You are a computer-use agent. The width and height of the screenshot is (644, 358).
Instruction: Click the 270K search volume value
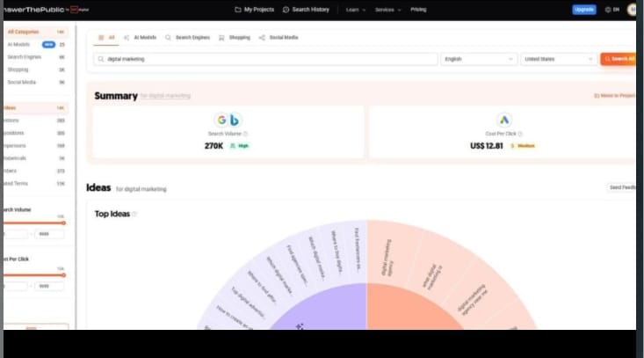213,146
